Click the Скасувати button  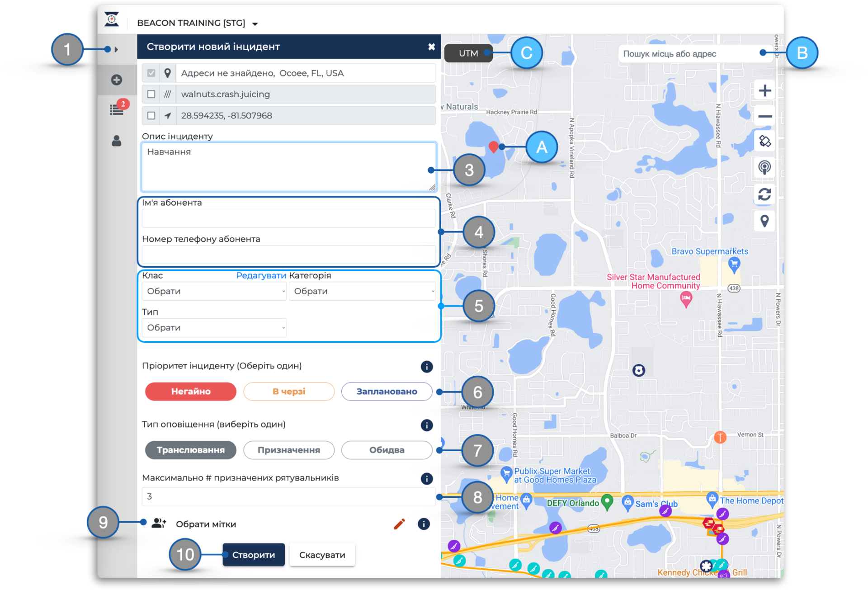point(322,555)
